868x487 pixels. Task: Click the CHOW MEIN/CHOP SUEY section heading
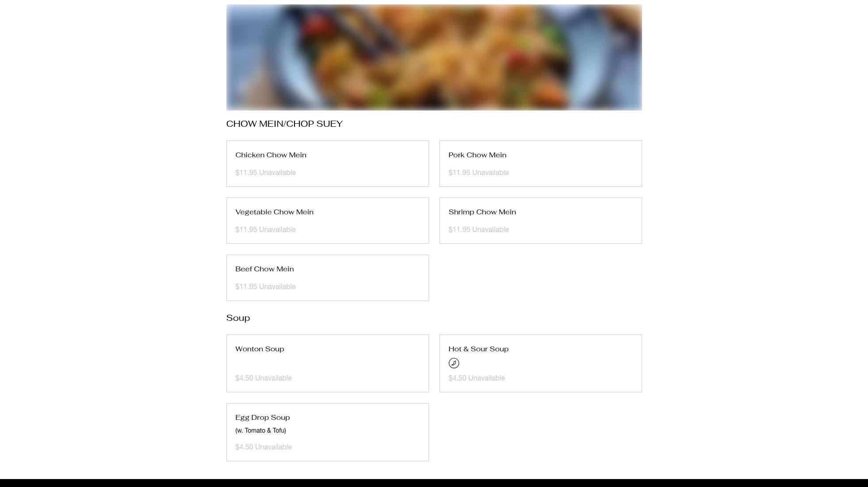[284, 124]
